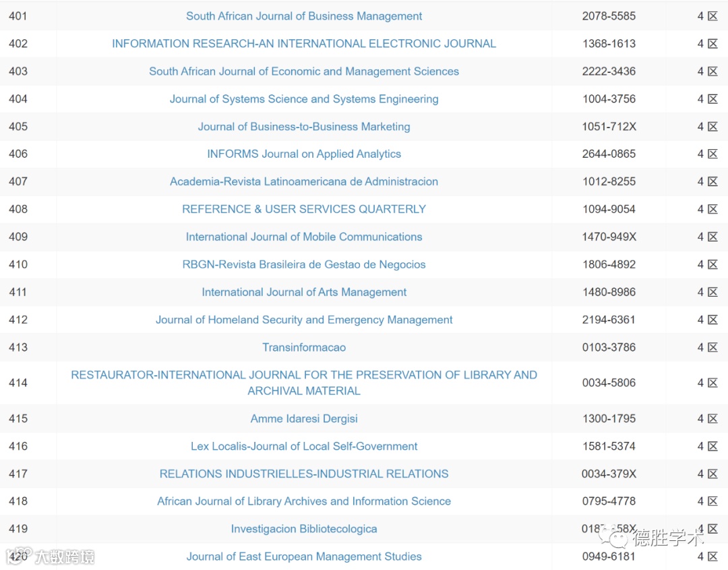The width and height of the screenshot is (728, 570).
Task: Select ISSN 0034-5806 cell
Action: pos(609,382)
